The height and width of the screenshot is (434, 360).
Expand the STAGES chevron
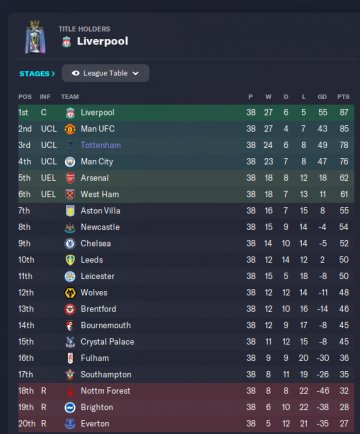(53, 74)
